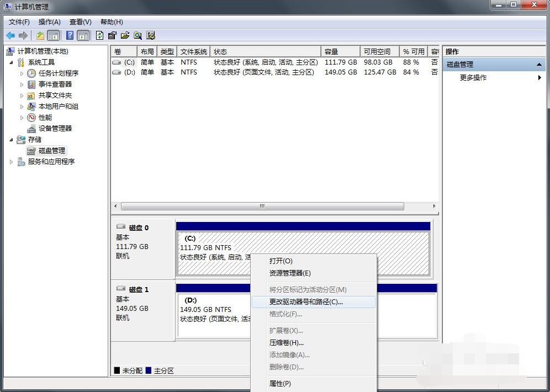Click the open folder toolbar icon
This screenshot has height=392, width=550.
pos(125,35)
